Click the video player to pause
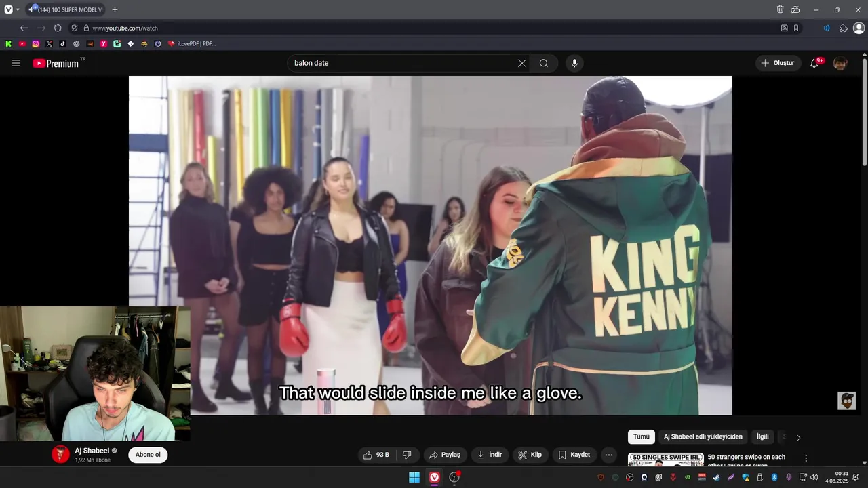 (x=431, y=245)
